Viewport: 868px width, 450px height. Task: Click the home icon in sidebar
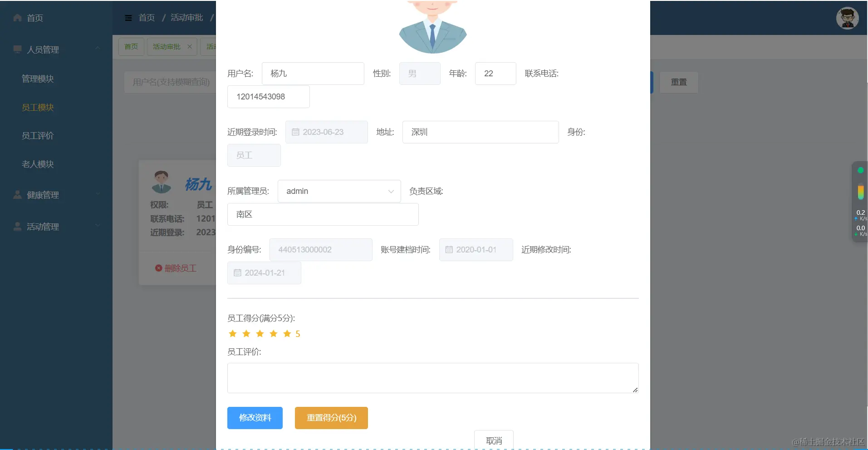(x=18, y=18)
